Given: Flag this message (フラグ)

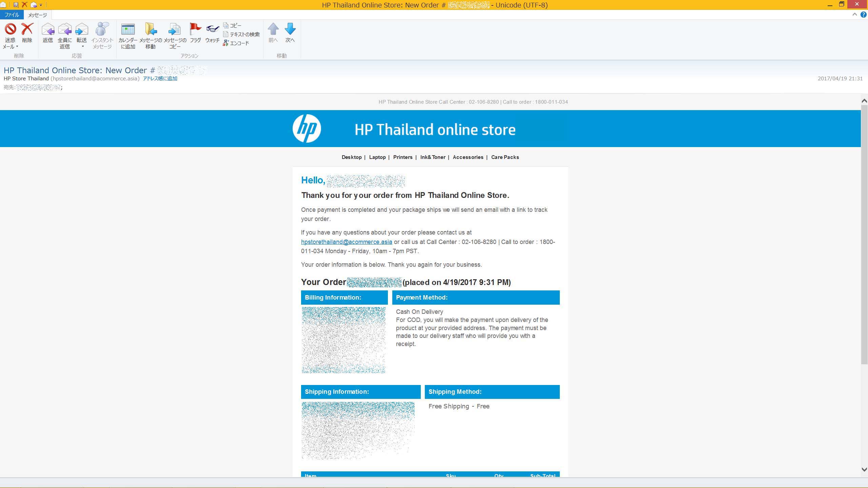Looking at the screenshot, I should coord(195,33).
